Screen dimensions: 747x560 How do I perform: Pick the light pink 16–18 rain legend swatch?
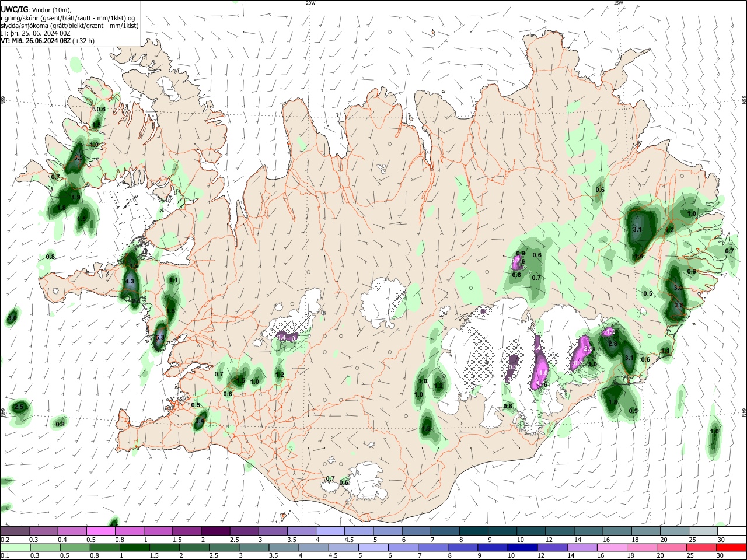tap(612, 548)
